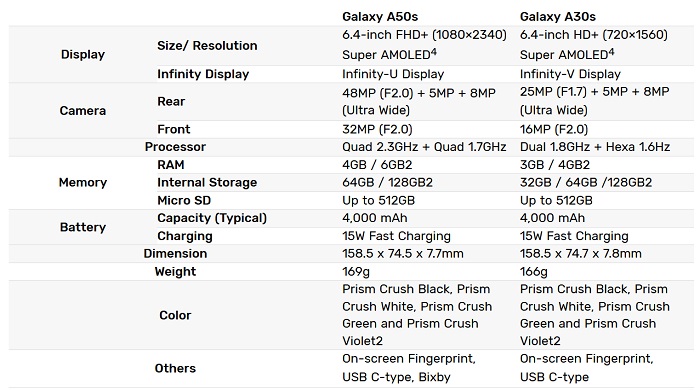
Task: Click the Battery category label
Action: [83, 227]
